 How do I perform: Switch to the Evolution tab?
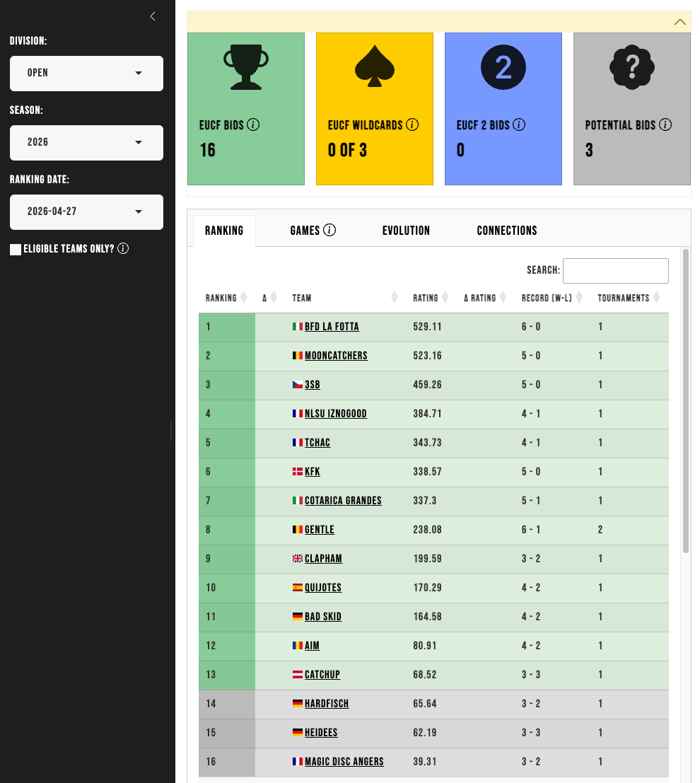(x=406, y=231)
